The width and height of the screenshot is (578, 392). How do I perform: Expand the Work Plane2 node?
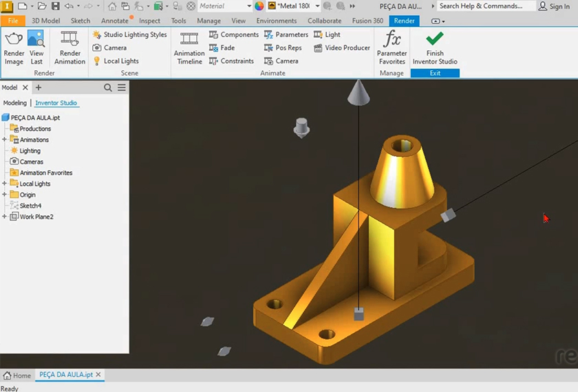point(5,217)
